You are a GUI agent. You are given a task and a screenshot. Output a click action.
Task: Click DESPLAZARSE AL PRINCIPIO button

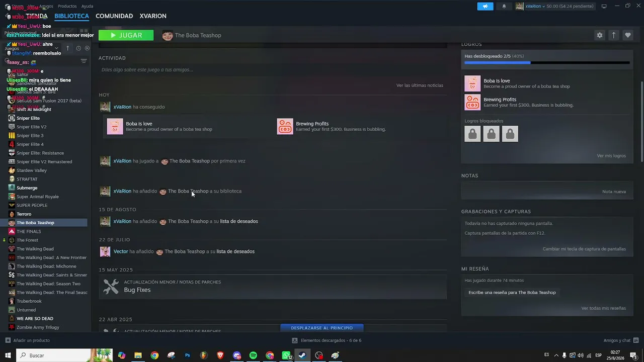(322, 328)
